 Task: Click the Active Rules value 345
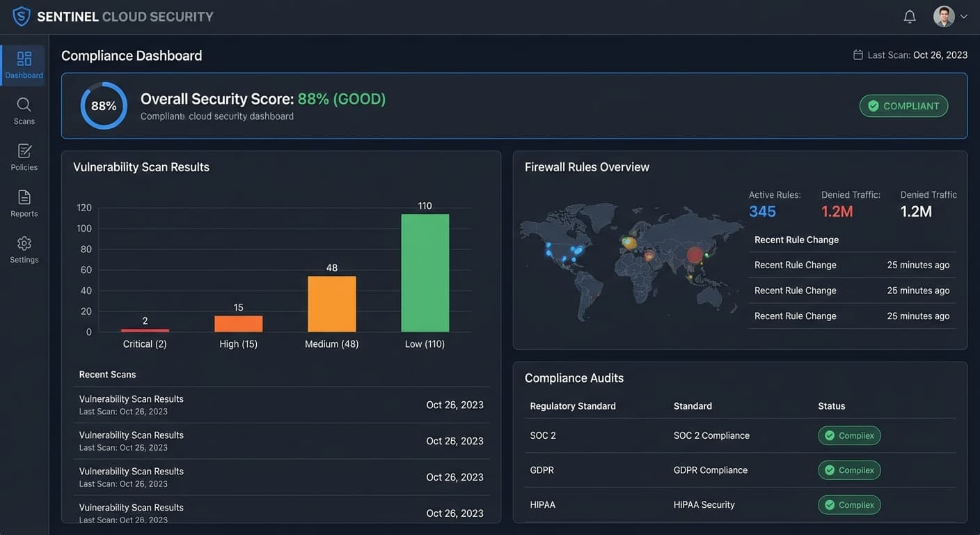point(762,212)
